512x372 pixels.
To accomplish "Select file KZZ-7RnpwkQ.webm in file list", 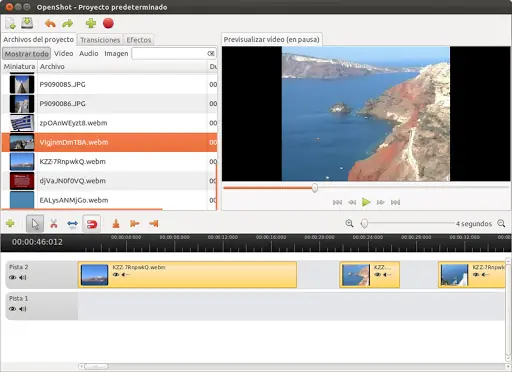I will 109,162.
